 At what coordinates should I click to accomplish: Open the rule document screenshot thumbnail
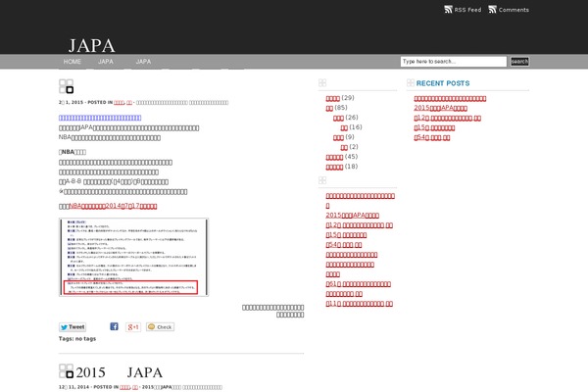(132, 258)
